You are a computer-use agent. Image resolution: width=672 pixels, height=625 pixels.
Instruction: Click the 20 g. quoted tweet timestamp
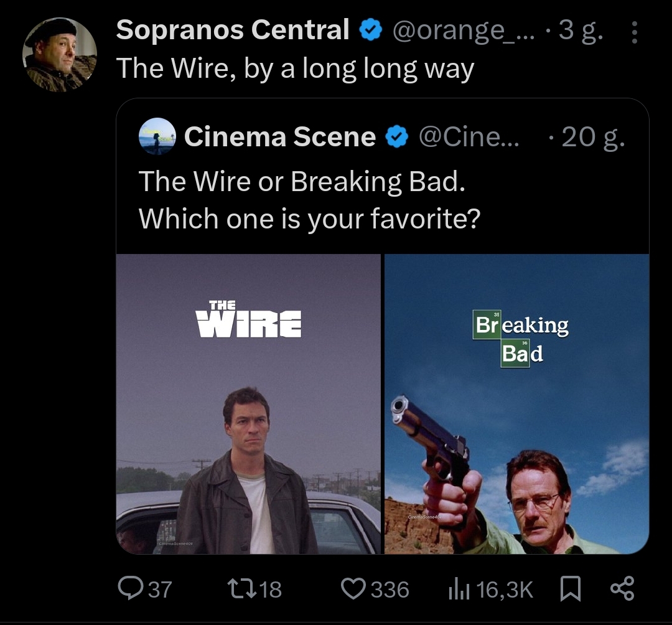point(592,137)
